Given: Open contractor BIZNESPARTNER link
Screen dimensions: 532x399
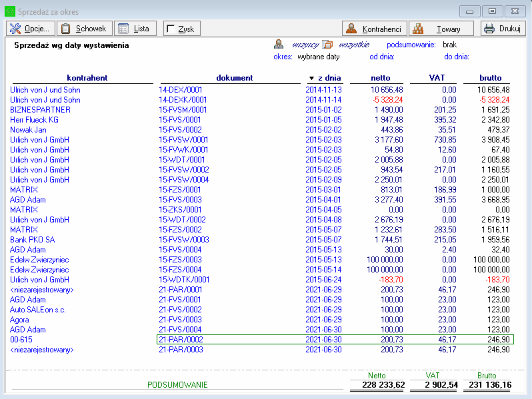Looking at the screenshot, I should (40, 110).
